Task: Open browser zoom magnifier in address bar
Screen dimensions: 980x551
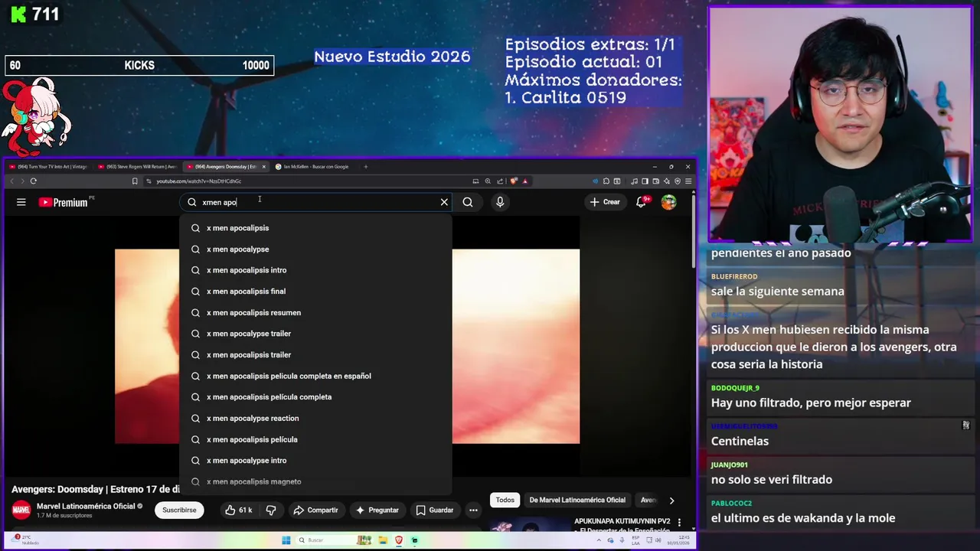Action: pos(488,181)
